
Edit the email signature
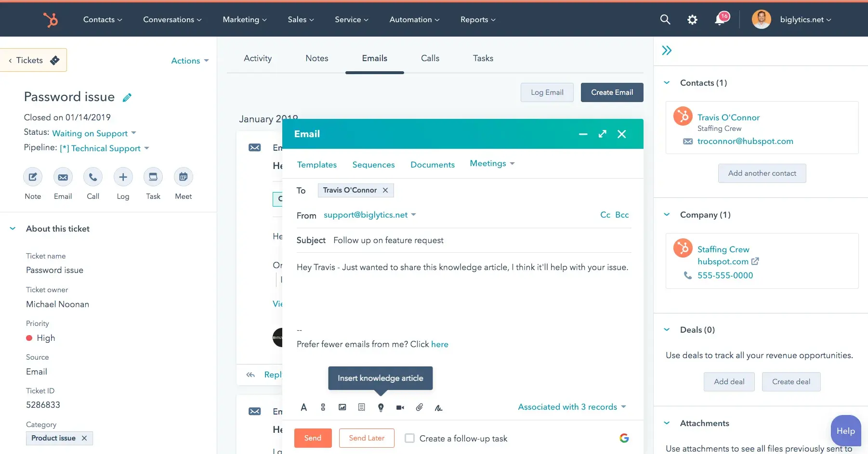pos(438,407)
